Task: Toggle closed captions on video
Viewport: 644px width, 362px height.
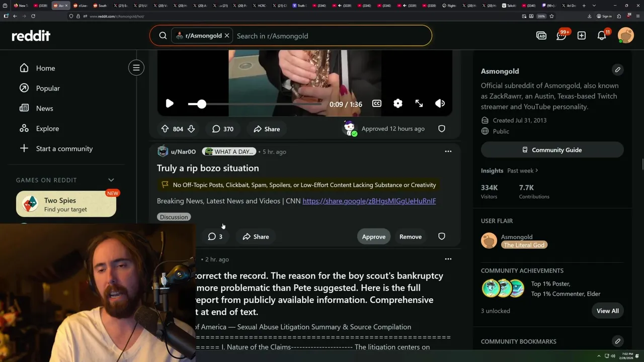Action: (377, 104)
